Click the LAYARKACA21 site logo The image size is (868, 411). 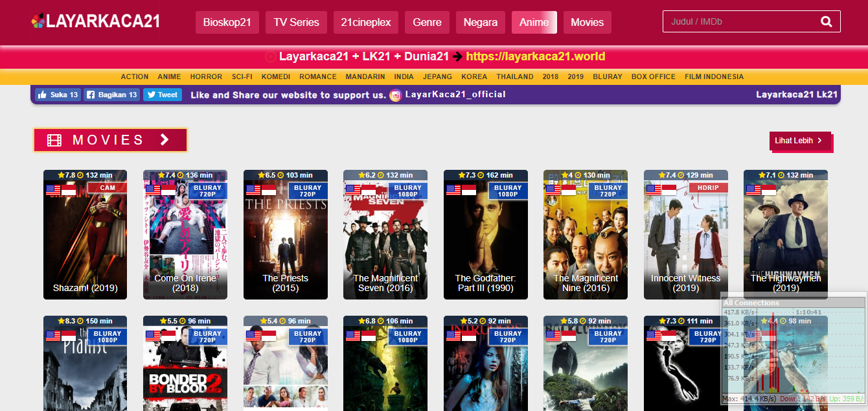[95, 21]
